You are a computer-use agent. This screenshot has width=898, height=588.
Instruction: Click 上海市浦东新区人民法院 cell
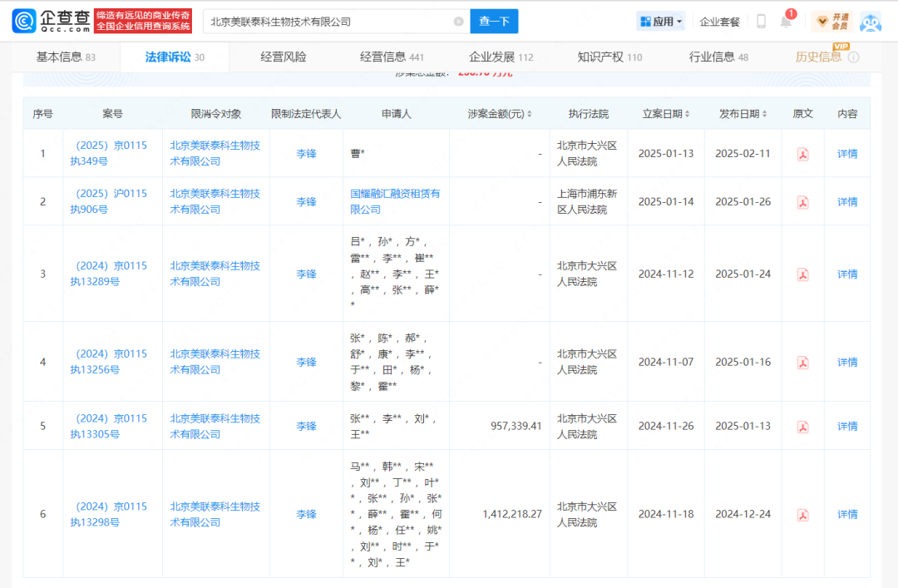(x=587, y=202)
